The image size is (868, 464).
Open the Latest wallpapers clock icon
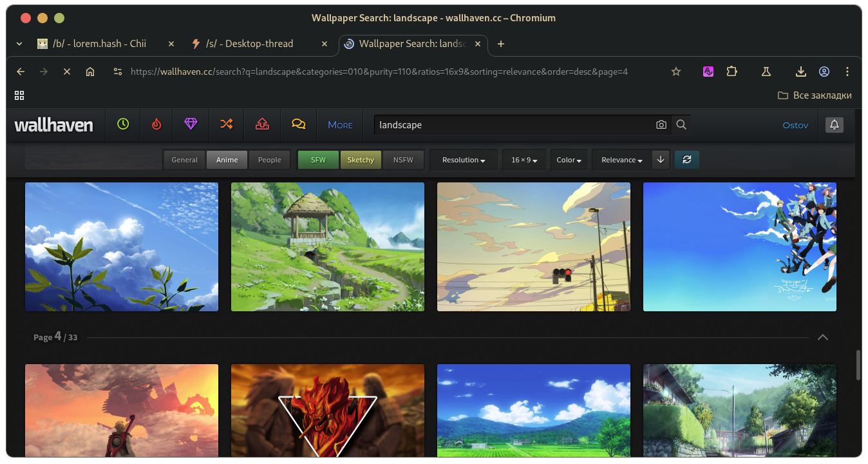(123, 124)
